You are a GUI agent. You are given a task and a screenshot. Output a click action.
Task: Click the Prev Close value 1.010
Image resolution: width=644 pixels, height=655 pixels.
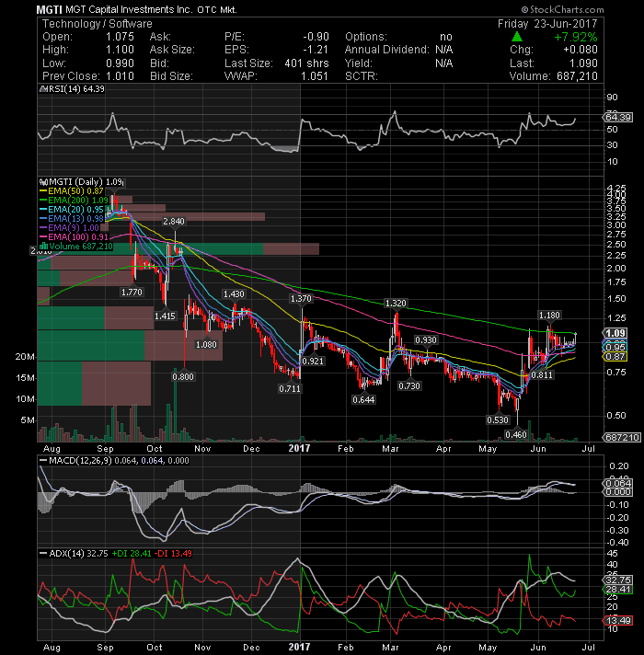[x=120, y=76]
